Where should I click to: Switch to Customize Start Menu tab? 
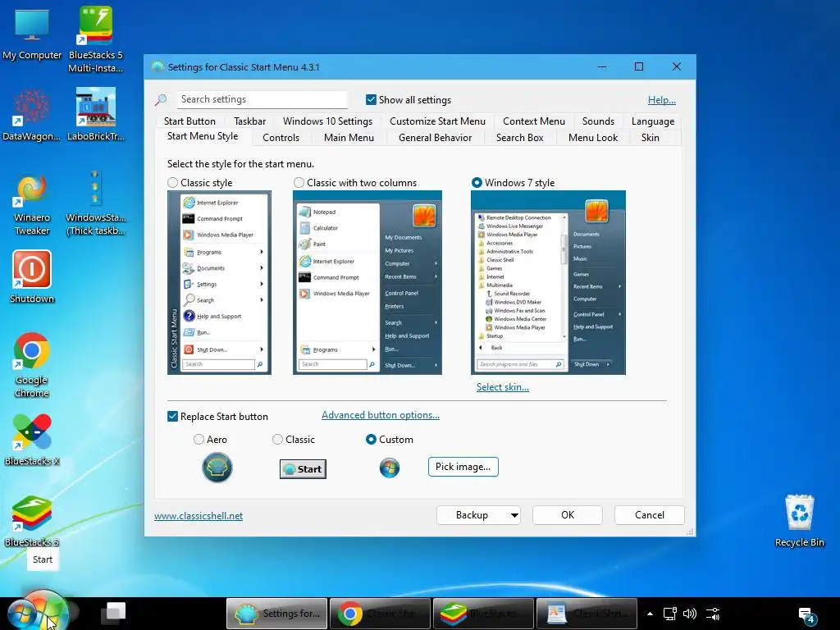[x=437, y=121]
